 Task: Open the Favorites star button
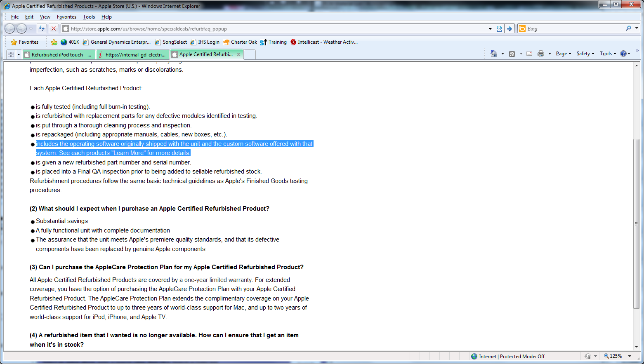coord(24,42)
